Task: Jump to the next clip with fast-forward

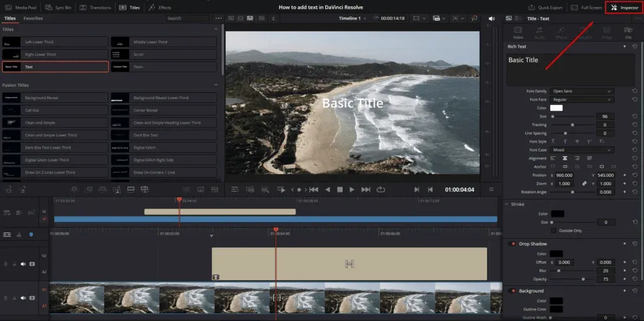Action: (x=365, y=189)
